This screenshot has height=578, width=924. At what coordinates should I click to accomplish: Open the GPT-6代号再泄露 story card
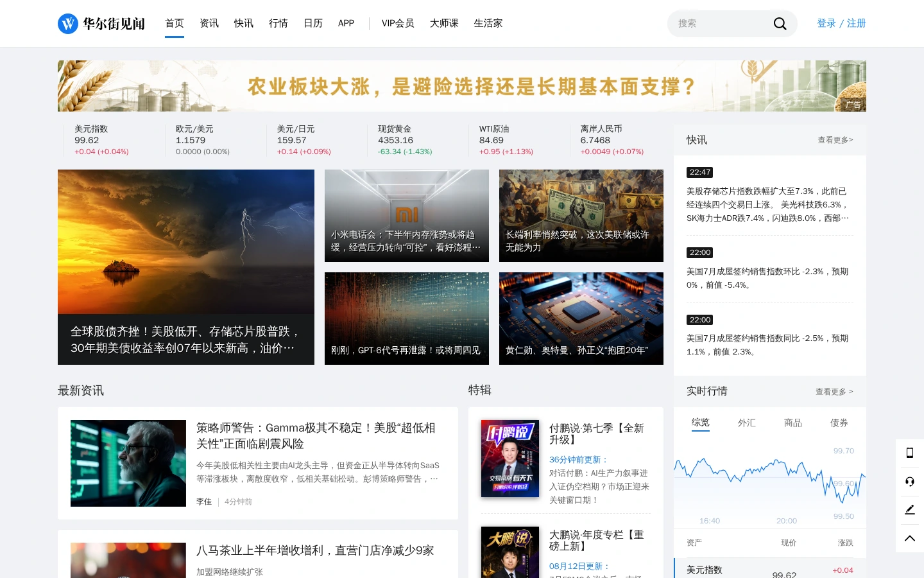point(407,319)
